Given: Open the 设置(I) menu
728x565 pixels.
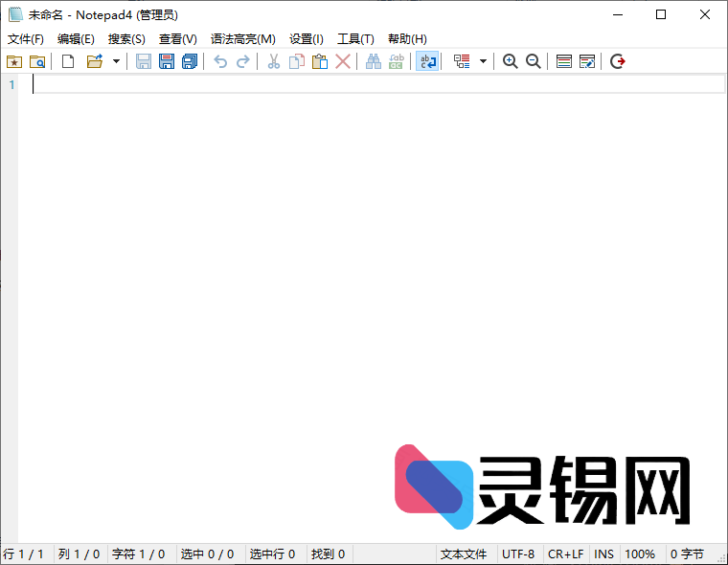Looking at the screenshot, I should point(306,39).
